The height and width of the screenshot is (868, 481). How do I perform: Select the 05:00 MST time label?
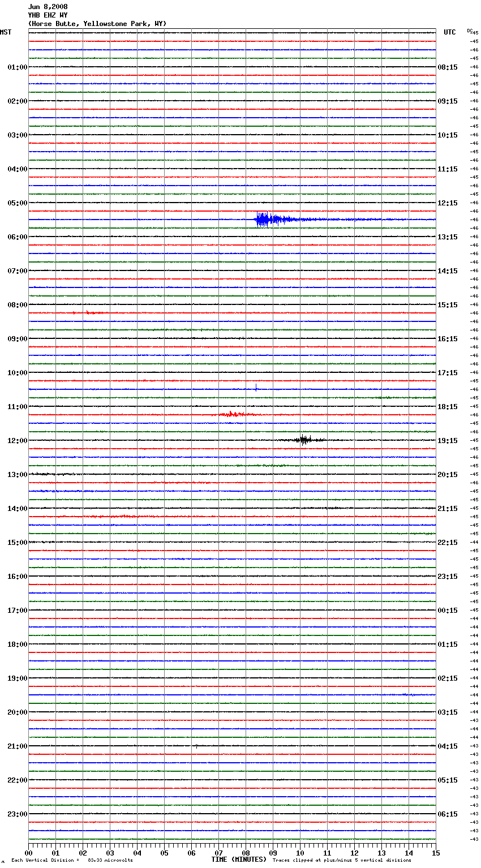[17, 203]
